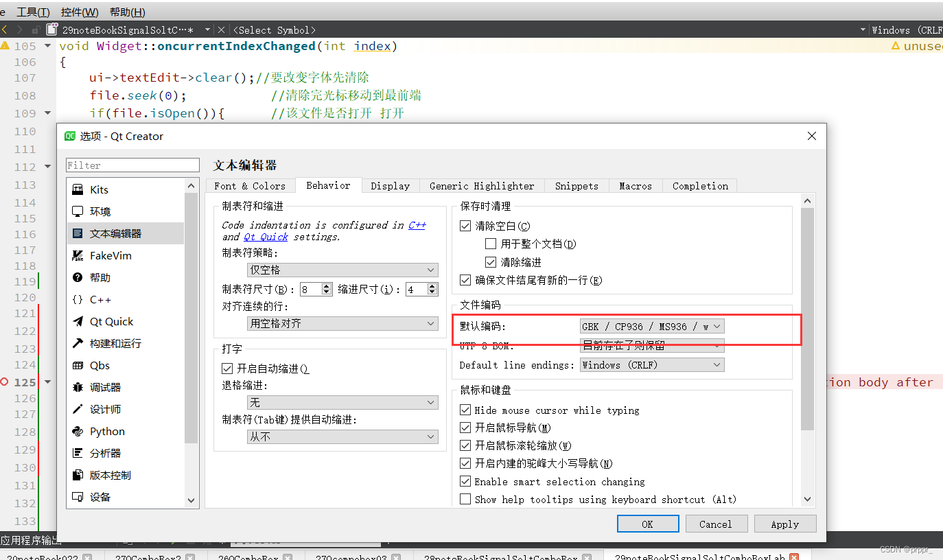Switch to Generic Highlighter tab
The width and height of the screenshot is (943, 560).
pyautogui.click(x=482, y=186)
